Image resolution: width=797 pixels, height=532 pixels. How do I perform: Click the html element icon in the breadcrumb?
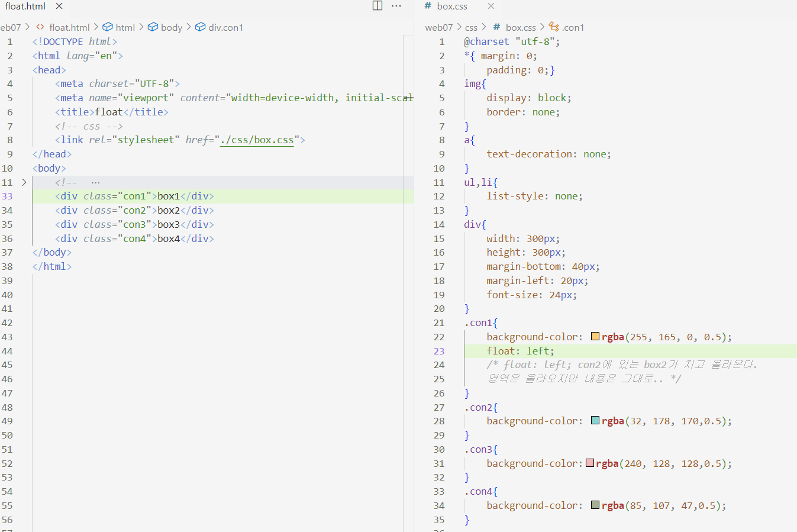point(108,27)
